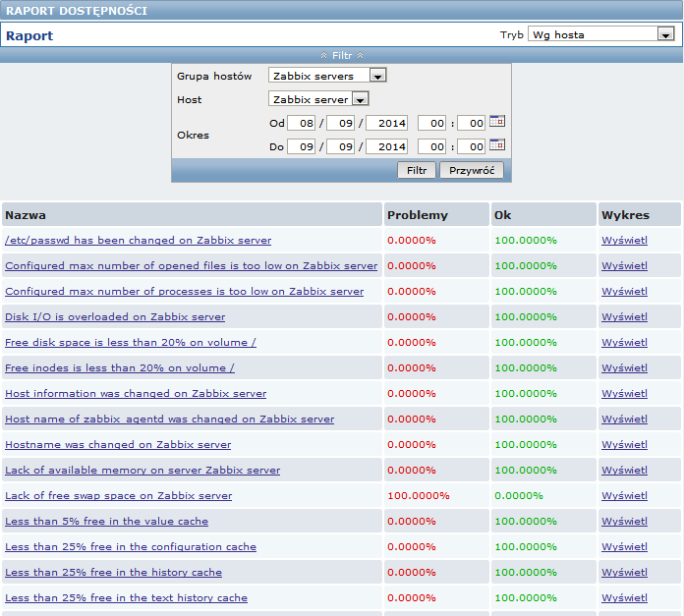Open the Host dropdown
The height and width of the screenshot is (616, 684).
click(318, 99)
